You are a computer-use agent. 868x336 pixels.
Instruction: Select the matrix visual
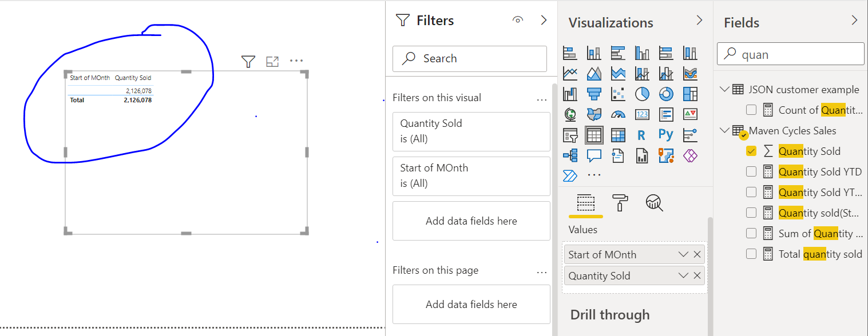click(x=618, y=135)
